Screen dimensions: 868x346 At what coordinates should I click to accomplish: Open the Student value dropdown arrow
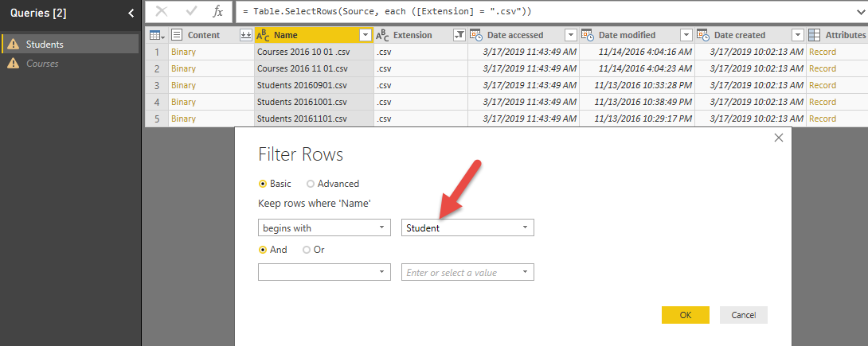(525, 227)
